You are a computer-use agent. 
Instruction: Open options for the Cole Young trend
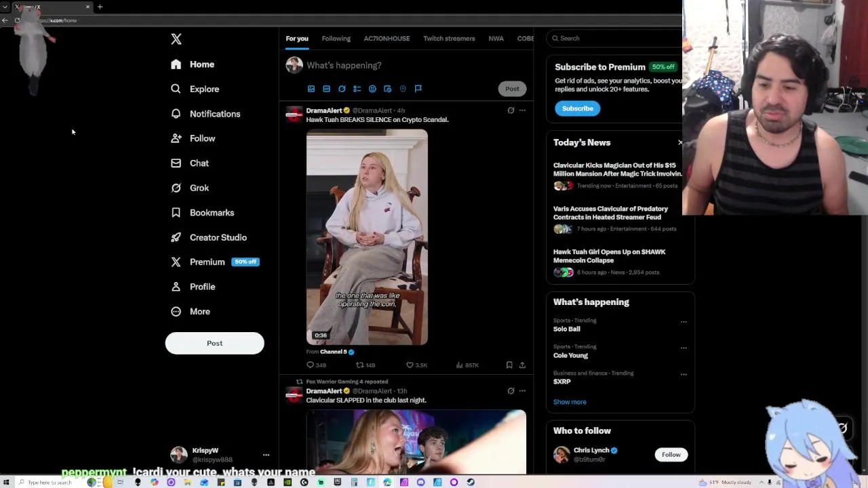point(684,348)
